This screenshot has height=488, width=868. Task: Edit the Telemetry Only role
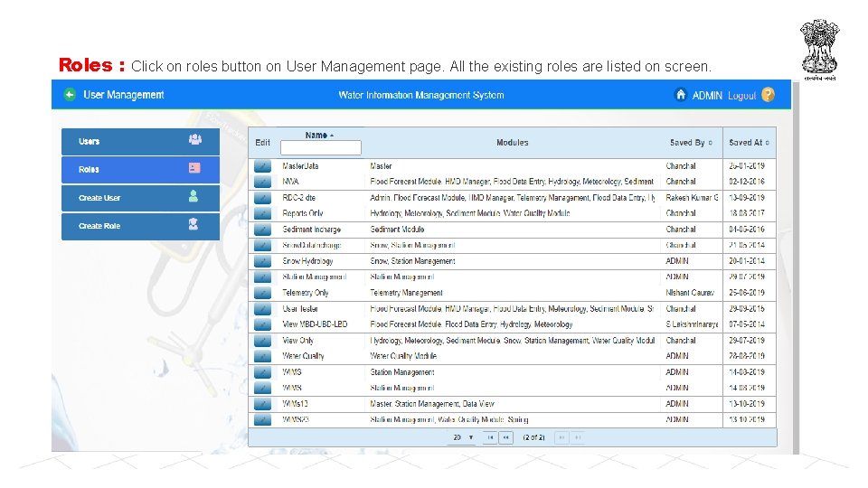tap(262, 293)
